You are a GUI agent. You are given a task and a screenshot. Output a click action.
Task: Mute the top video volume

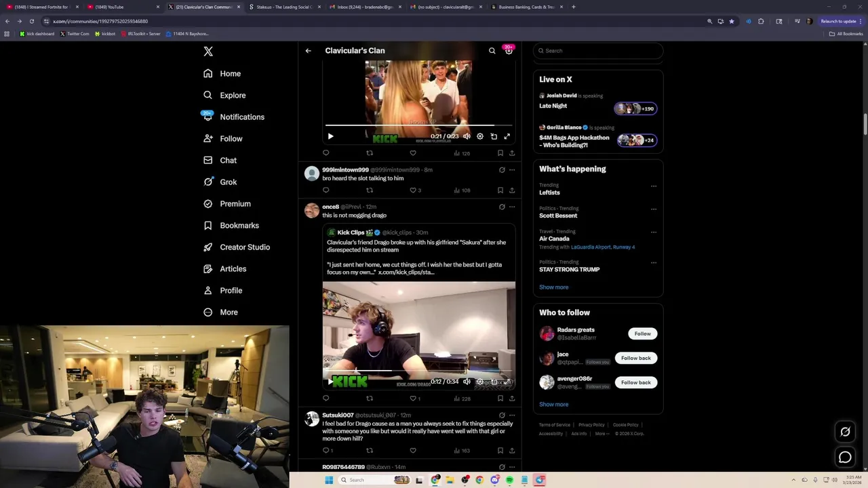point(467,136)
